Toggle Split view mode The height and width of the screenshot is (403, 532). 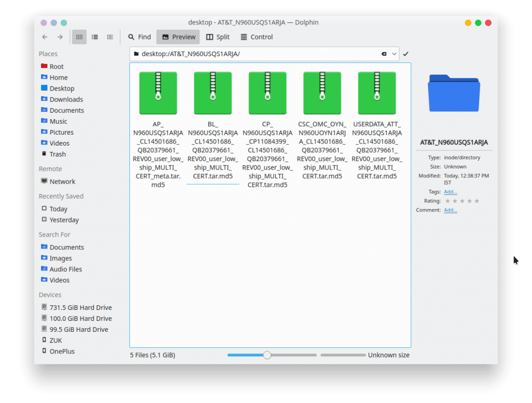(x=218, y=37)
